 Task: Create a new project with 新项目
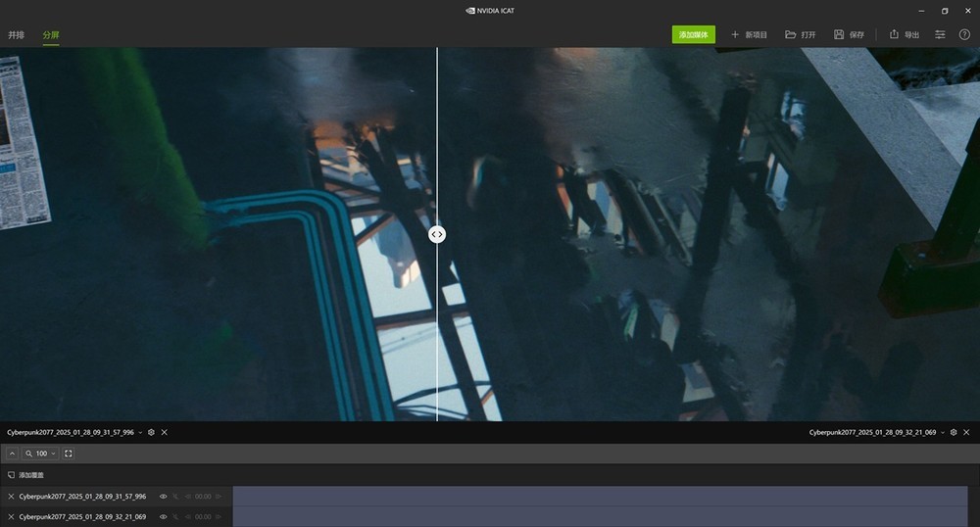pos(749,35)
